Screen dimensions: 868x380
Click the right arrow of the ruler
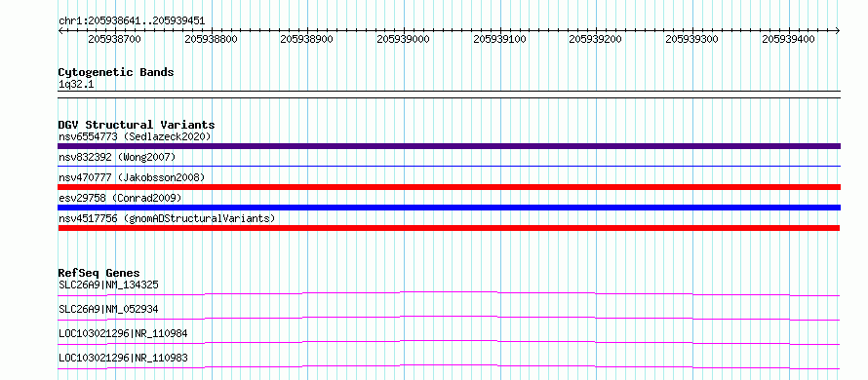pos(838,31)
